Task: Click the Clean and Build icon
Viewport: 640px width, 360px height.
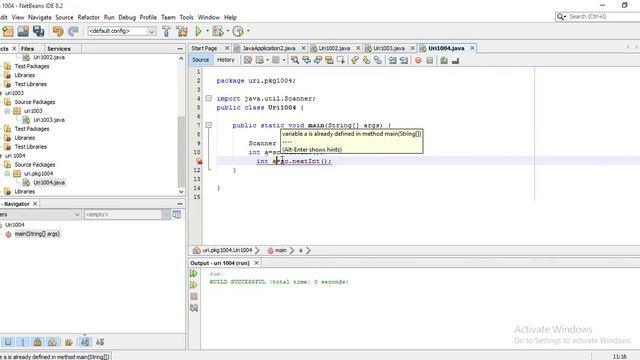Action: 182,31
